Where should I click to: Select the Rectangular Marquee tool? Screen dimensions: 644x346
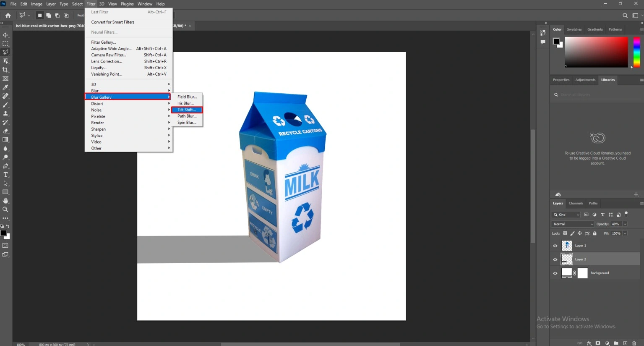click(x=5, y=44)
